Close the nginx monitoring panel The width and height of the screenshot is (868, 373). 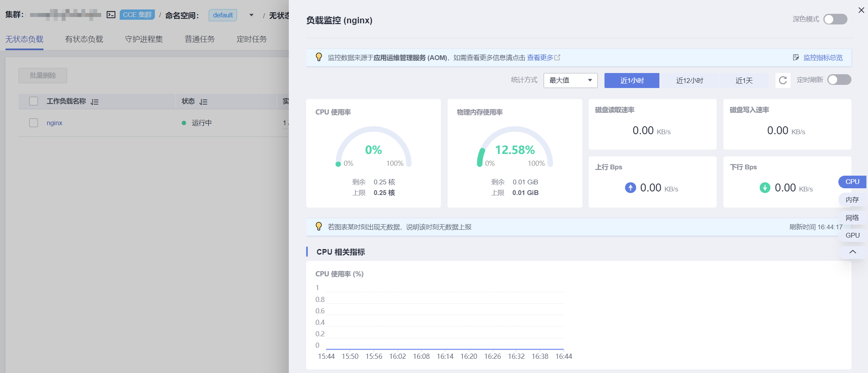pyautogui.click(x=861, y=10)
